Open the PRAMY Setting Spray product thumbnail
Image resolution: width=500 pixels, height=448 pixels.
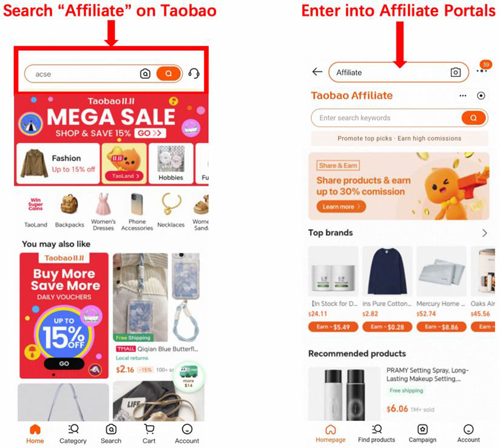[345, 394]
